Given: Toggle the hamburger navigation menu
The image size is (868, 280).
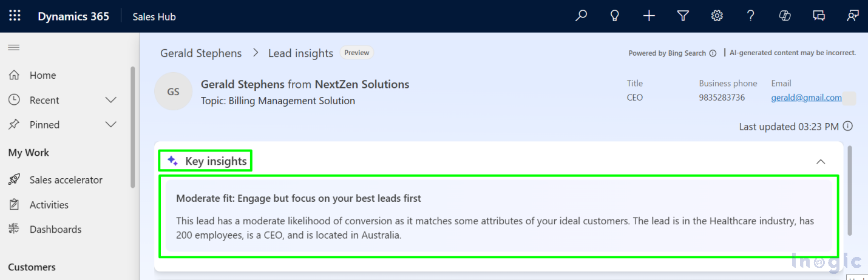Looking at the screenshot, I should [13, 47].
